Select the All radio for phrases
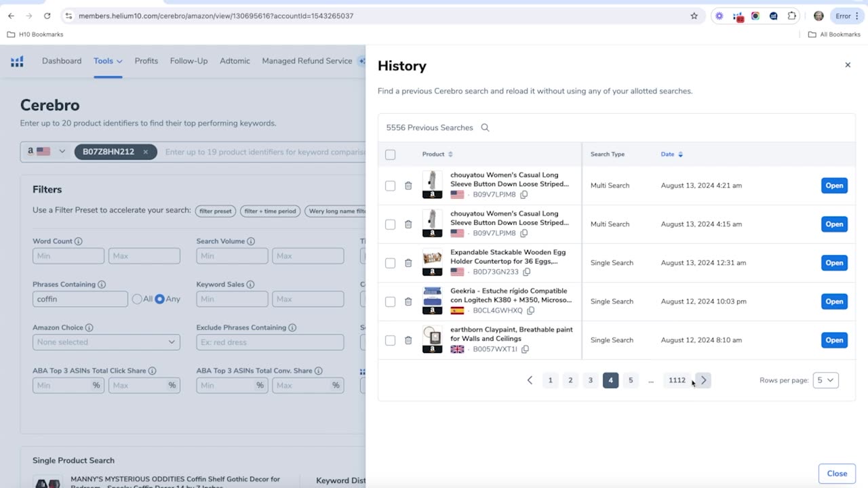 tap(137, 299)
